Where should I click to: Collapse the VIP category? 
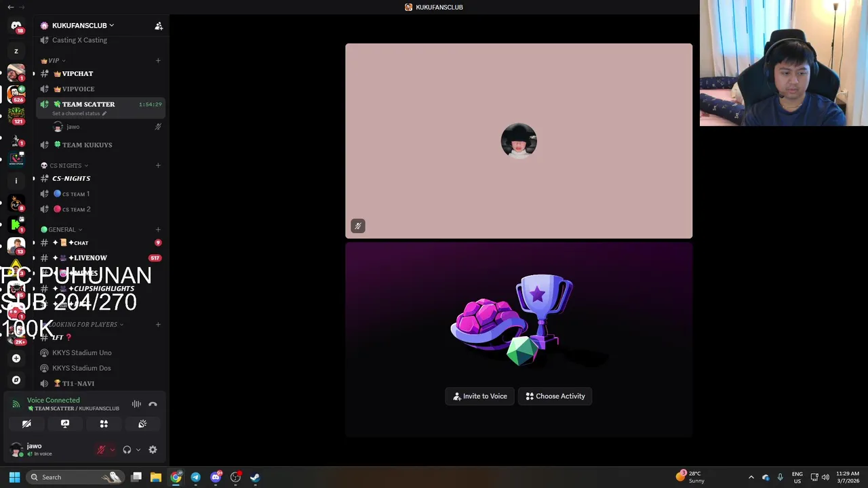(x=53, y=60)
